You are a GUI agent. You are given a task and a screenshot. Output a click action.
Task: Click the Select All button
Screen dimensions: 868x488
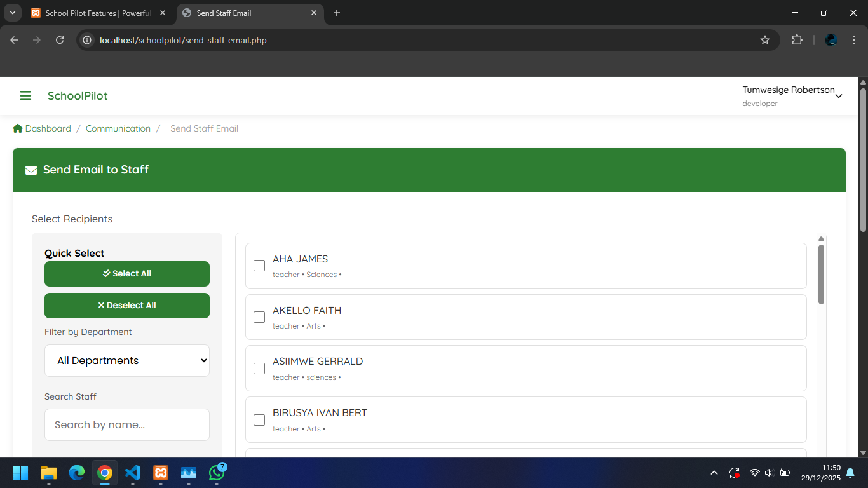[127, 274]
